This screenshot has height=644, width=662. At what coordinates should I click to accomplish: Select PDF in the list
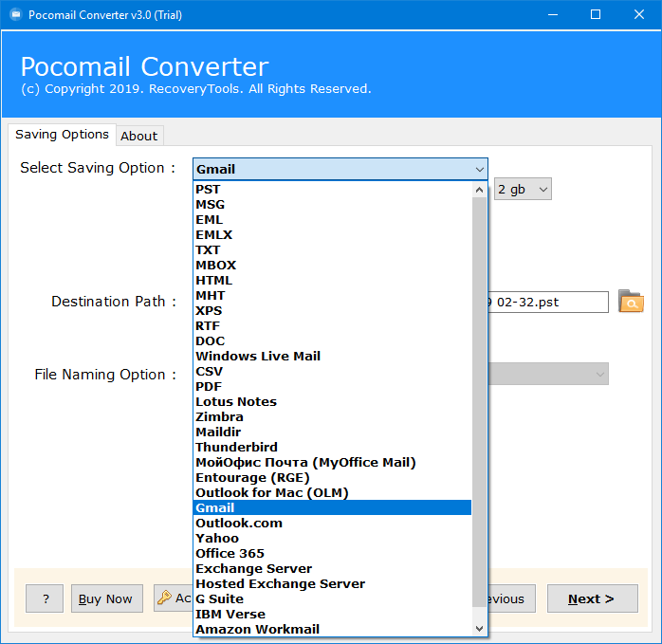click(332, 387)
